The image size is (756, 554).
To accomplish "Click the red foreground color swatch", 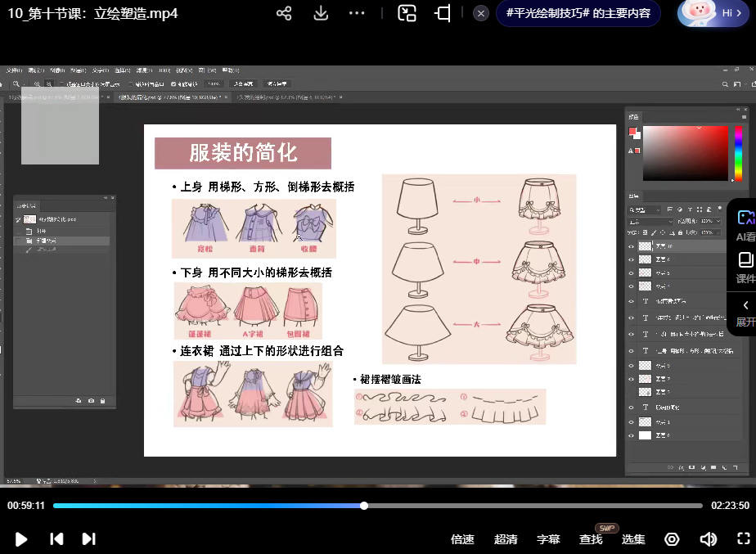I will tap(633, 133).
